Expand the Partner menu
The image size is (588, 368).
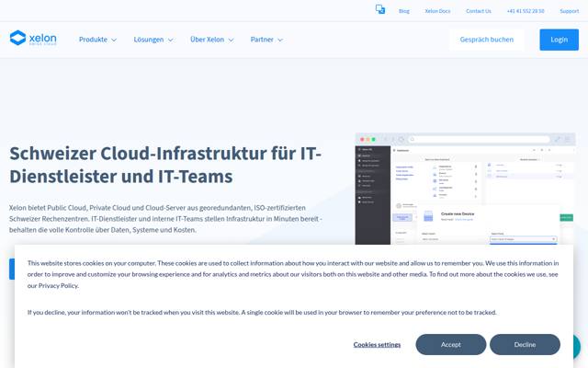click(266, 40)
